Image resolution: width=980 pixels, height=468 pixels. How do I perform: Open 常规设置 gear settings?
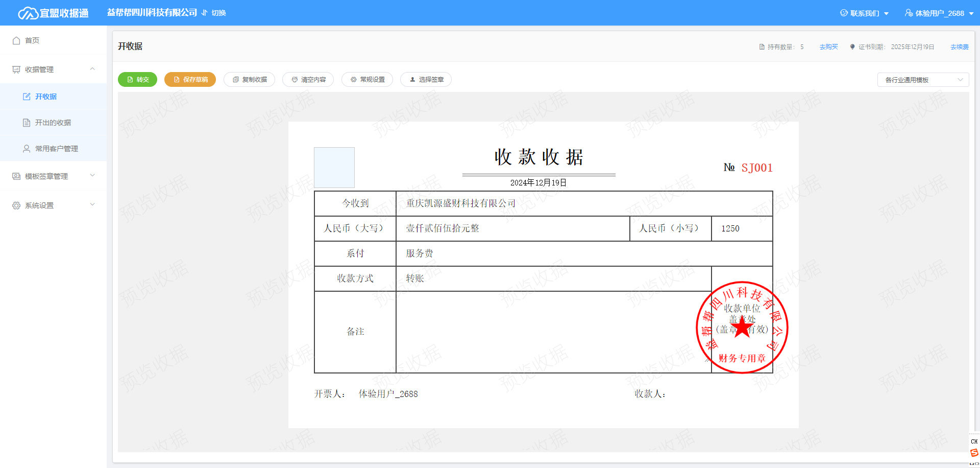pyautogui.click(x=354, y=80)
